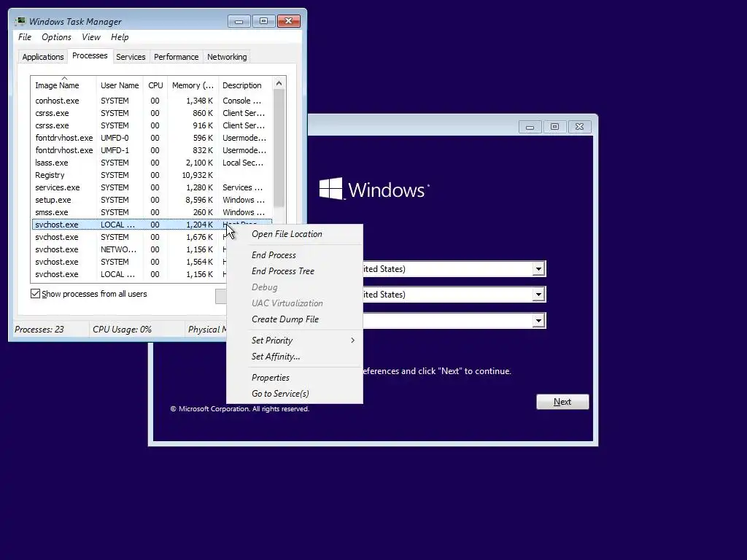Screen dimensions: 747x560
Task: Select the services.exe process row
Action: point(152,187)
